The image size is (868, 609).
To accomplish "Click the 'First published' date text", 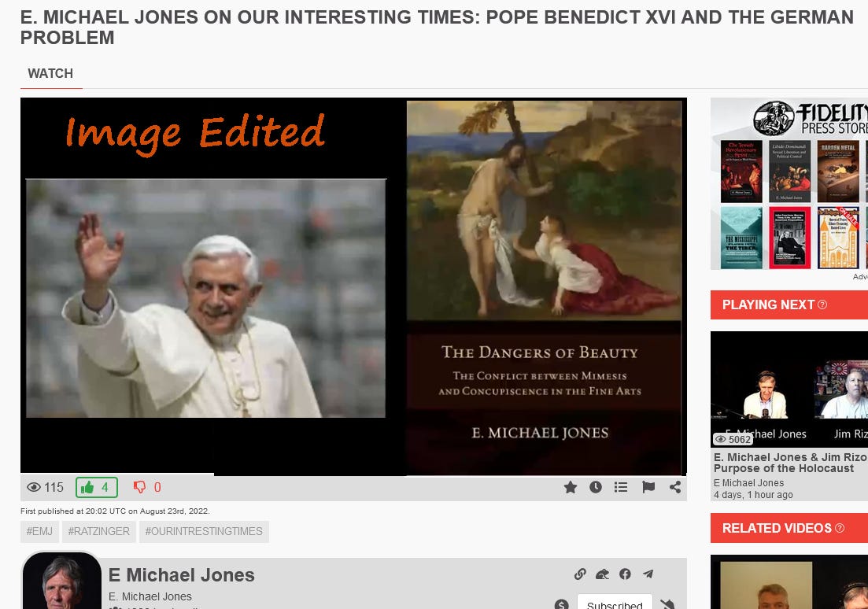I will pos(115,511).
